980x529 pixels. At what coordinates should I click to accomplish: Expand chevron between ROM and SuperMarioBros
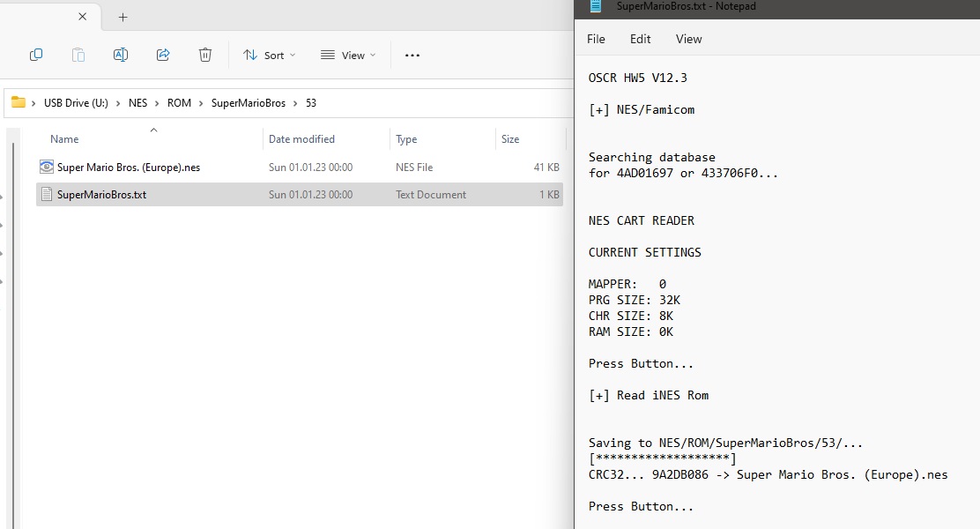click(x=201, y=103)
